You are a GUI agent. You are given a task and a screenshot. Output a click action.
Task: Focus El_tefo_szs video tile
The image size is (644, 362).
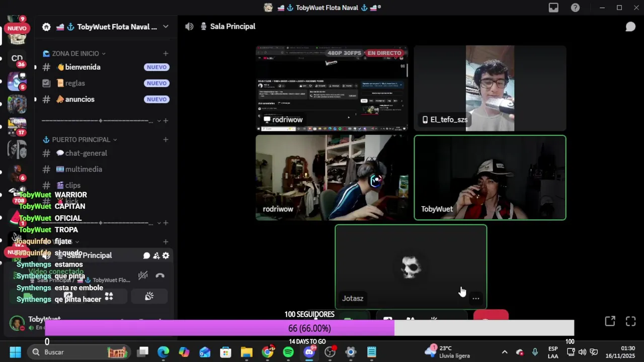point(490,88)
